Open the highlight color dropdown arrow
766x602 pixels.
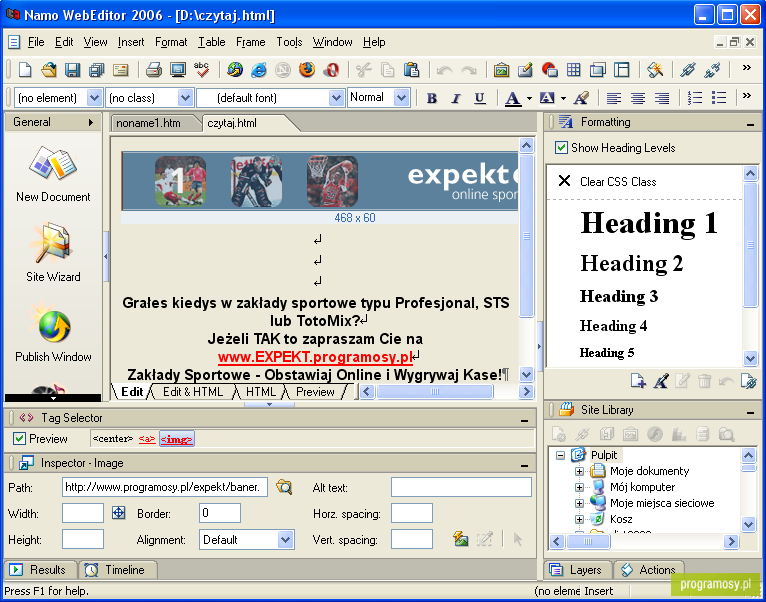point(563,98)
